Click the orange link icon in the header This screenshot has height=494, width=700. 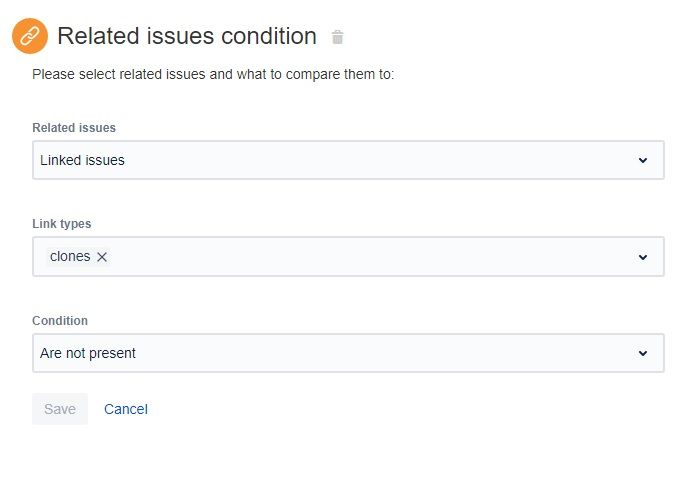(x=29, y=37)
